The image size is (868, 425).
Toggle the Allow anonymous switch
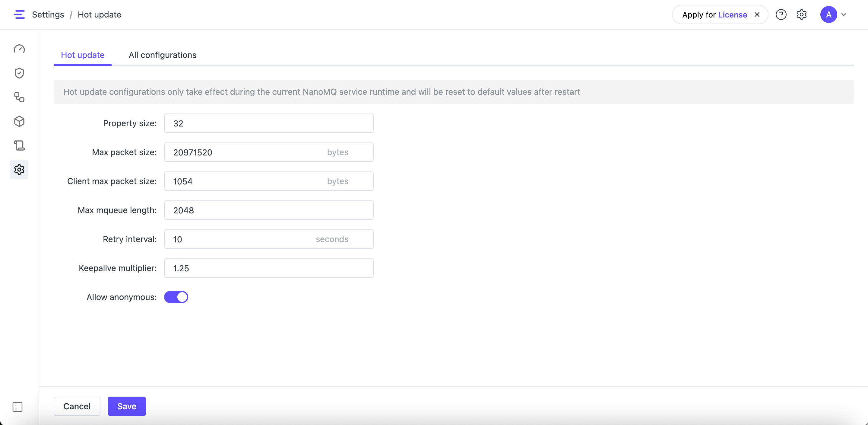point(176,297)
